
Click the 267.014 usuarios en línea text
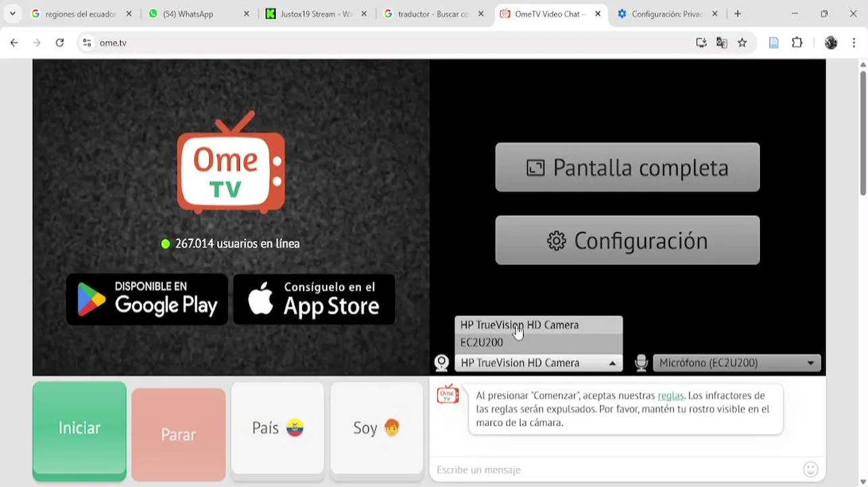tap(237, 243)
